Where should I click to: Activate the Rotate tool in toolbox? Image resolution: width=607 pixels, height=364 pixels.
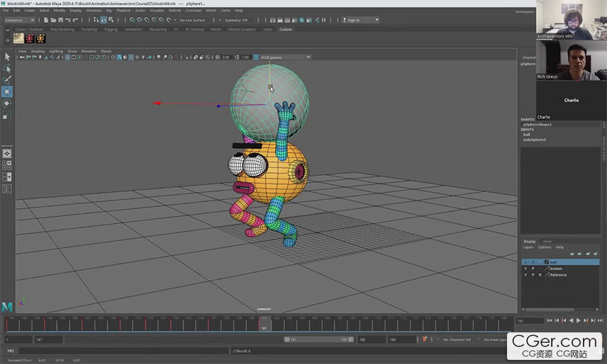point(7,103)
